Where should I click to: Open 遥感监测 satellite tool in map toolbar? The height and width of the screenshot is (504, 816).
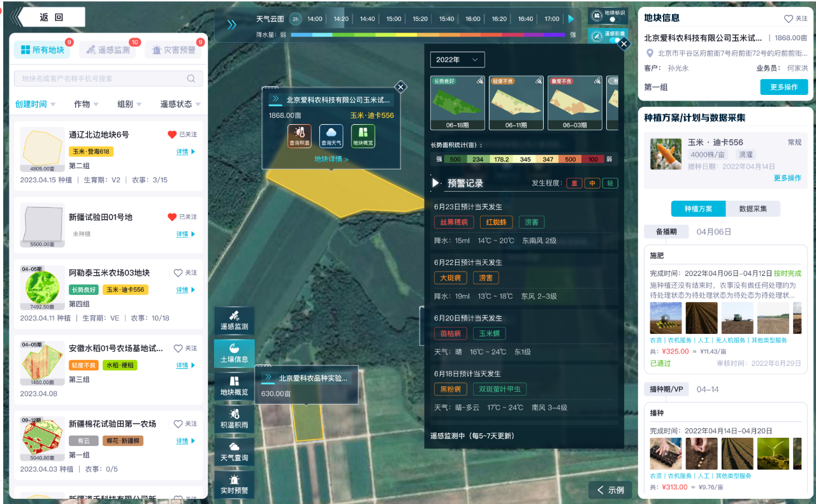click(x=234, y=320)
